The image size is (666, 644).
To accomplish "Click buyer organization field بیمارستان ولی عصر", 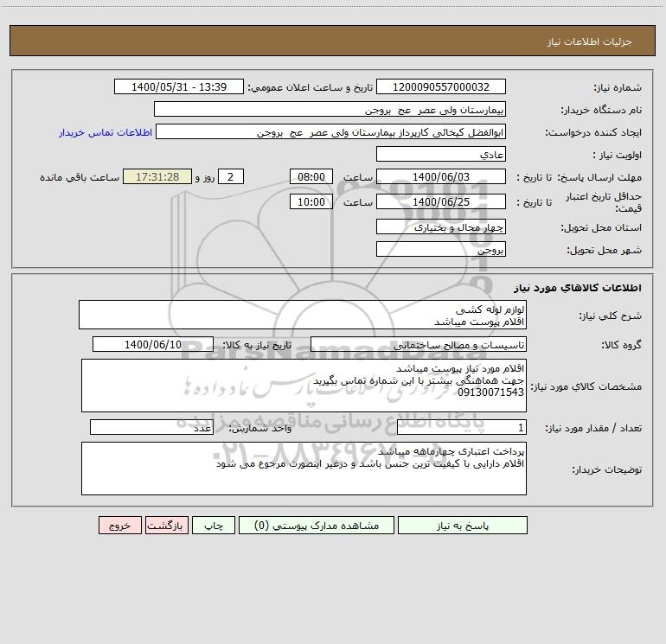I will pos(330,109).
